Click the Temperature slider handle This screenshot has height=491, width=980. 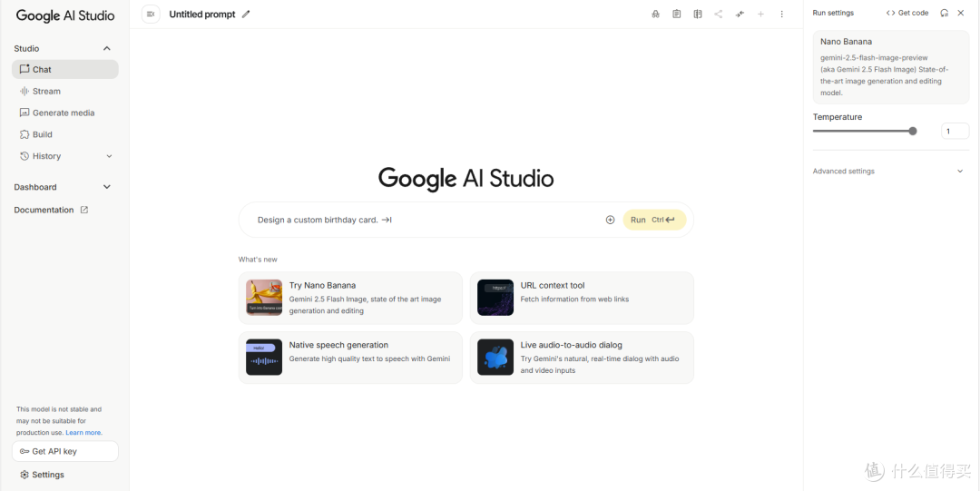[x=913, y=131]
